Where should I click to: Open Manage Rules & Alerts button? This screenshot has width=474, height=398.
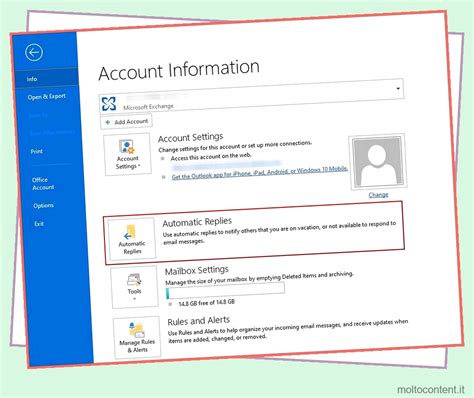coord(137,337)
